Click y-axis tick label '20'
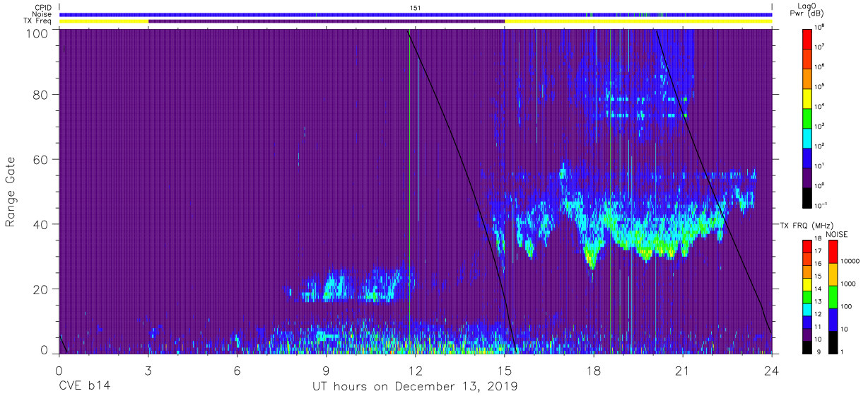Viewport: 868px width, 401px height. click(41, 289)
